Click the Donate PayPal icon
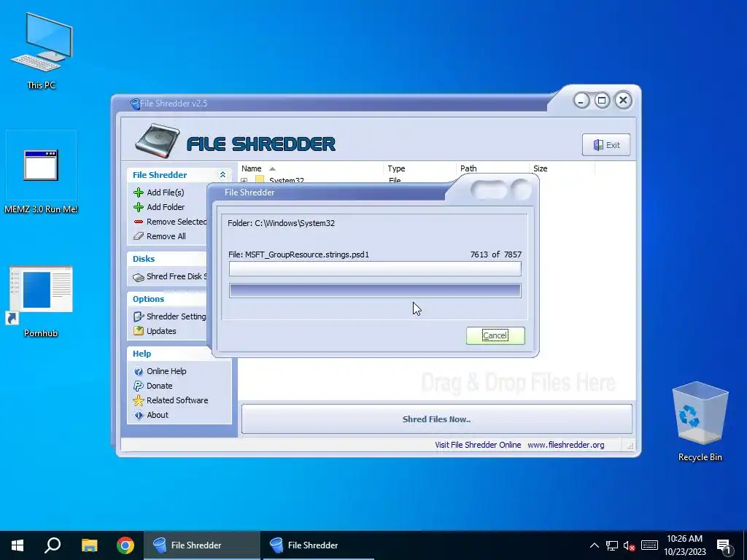 (x=139, y=386)
